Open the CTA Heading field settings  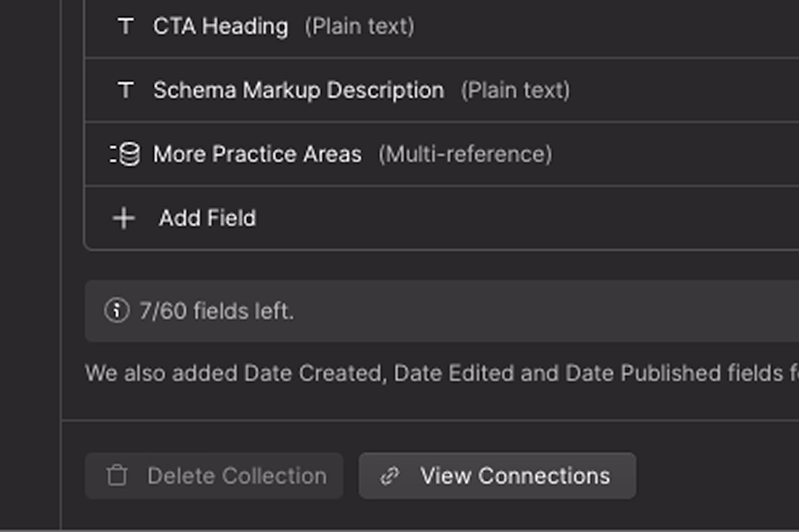pyautogui.click(x=220, y=27)
